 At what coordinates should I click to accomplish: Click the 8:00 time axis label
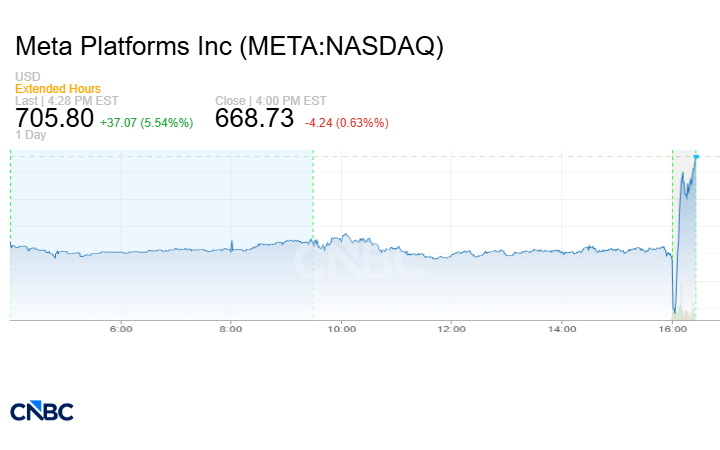point(231,328)
